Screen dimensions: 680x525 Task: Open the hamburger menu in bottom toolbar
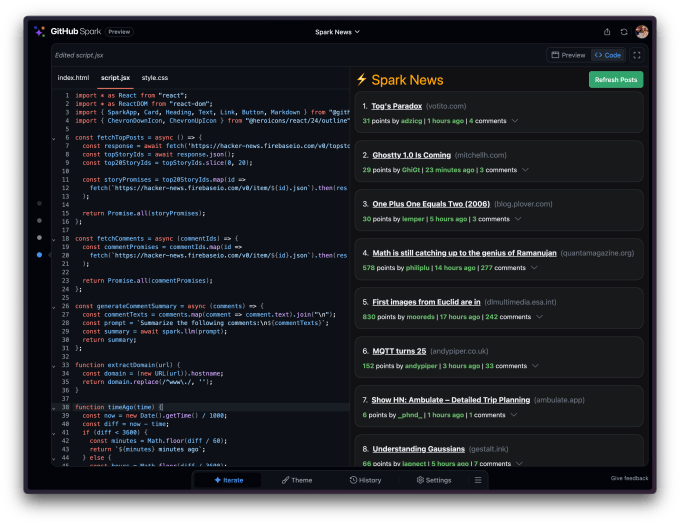click(x=478, y=480)
